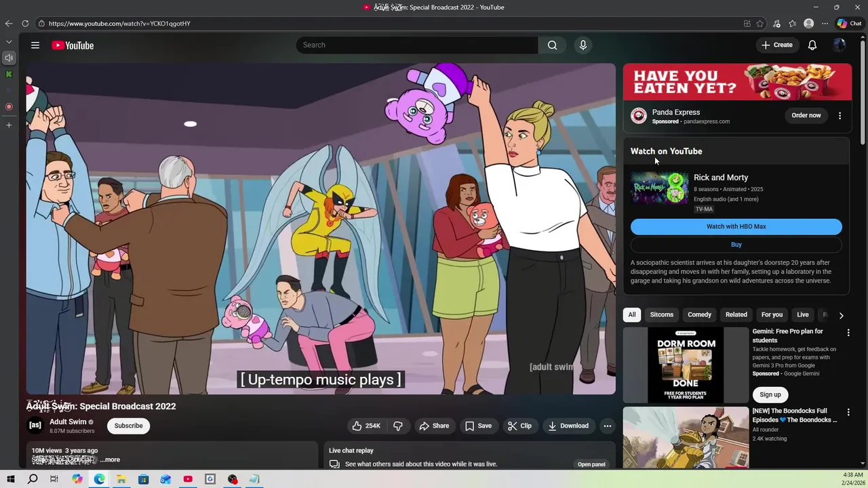Screen dimensions: 868x488
Task: Open browser profile avatar
Action: click(x=808, y=24)
